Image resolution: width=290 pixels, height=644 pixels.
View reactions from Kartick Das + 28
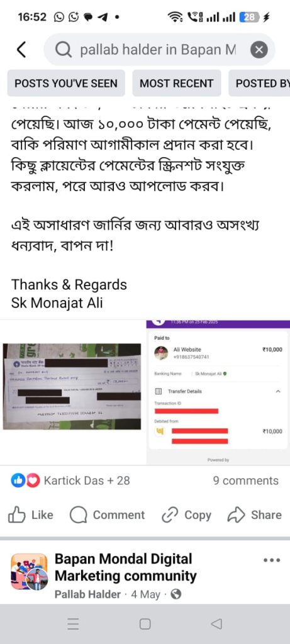pos(70,480)
